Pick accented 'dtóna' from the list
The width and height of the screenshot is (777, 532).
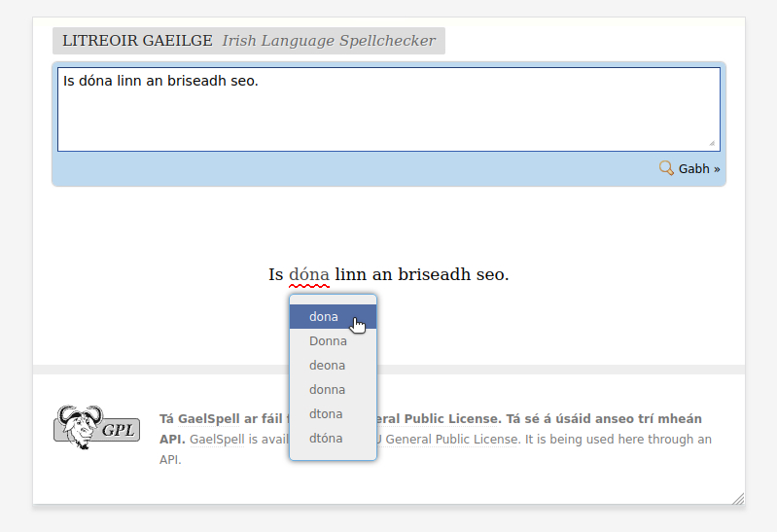pos(326,439)
